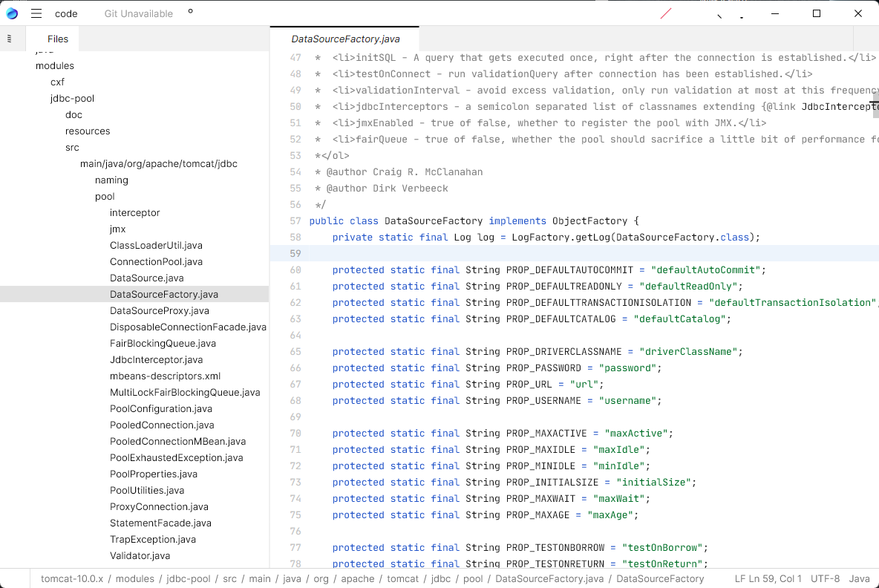
Task: Click the "maxWait" string on line 74
Action: point(619,498)
